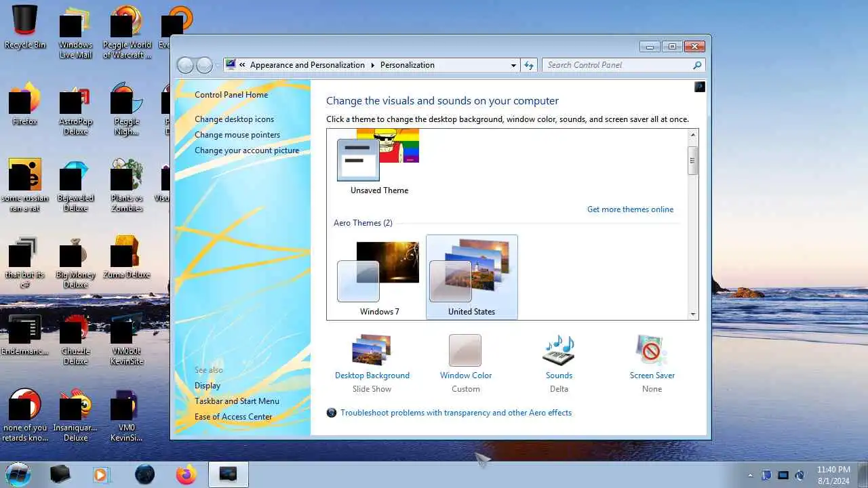This screenshot has height=488, width=868.
Task: Open Windows Live Mail desktop shortcut
Action: tap(75, 32)
